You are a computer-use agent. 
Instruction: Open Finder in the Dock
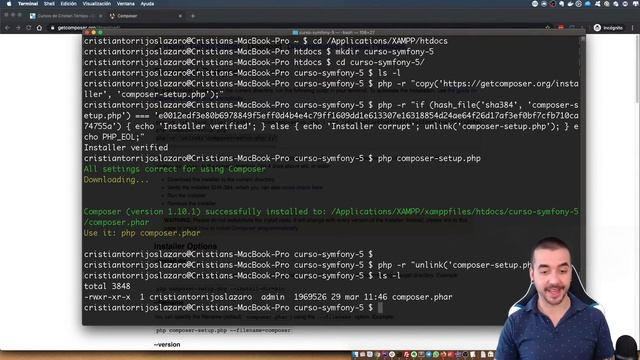[355, 355]
